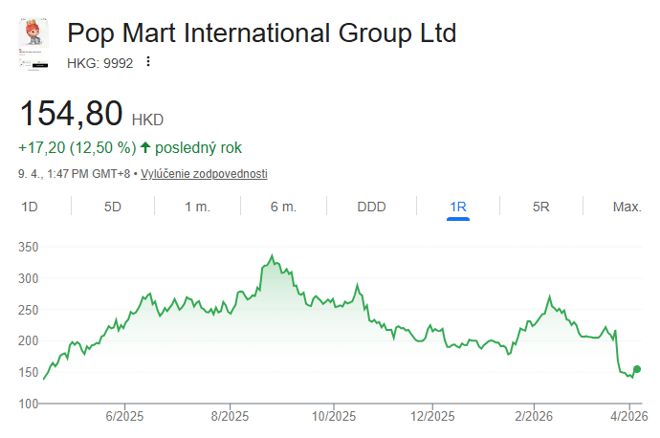Screen dimensions: 660x438
Task: Open the three-dot more options menu
Action: (149, 62)
